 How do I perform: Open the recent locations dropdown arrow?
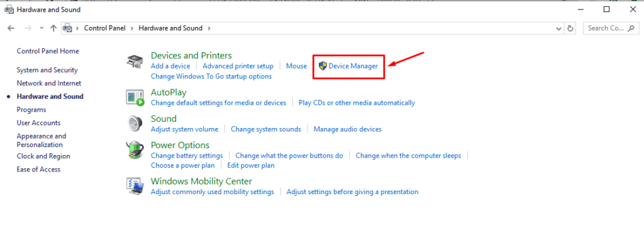pyautogui.click(x=41, y=28)
